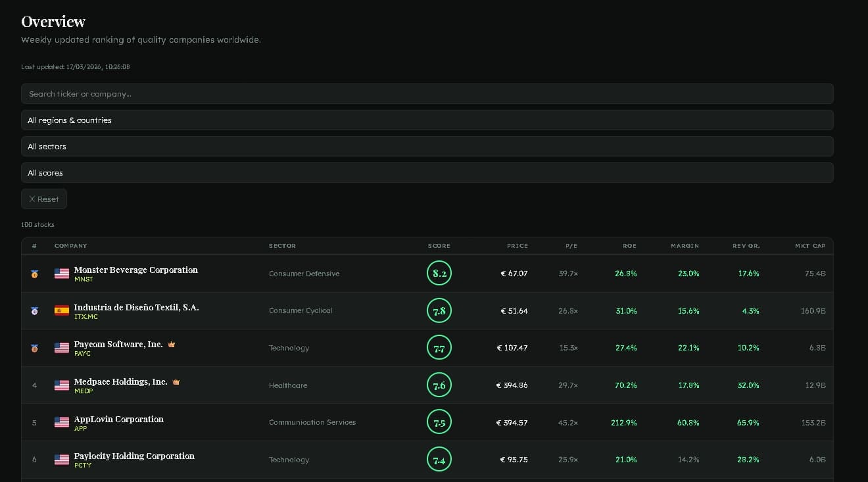Open the All sectors dropdown
This screenshot has height=482, width=868.
pos(427,146)
